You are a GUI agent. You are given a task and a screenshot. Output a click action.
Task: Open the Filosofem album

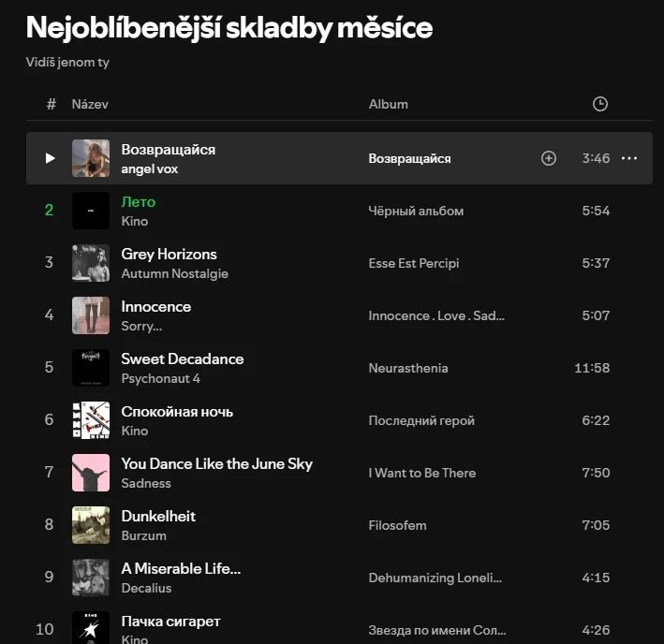[397, 525]
